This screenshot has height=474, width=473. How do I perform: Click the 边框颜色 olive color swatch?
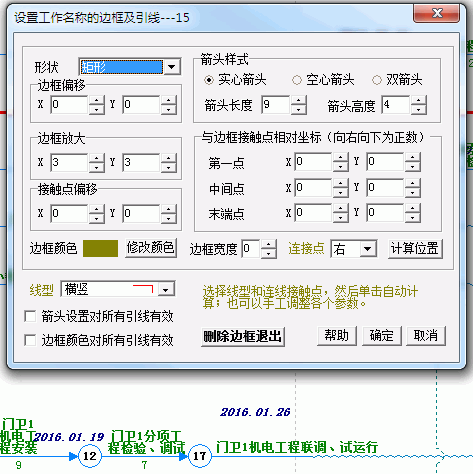pos(100,248)
